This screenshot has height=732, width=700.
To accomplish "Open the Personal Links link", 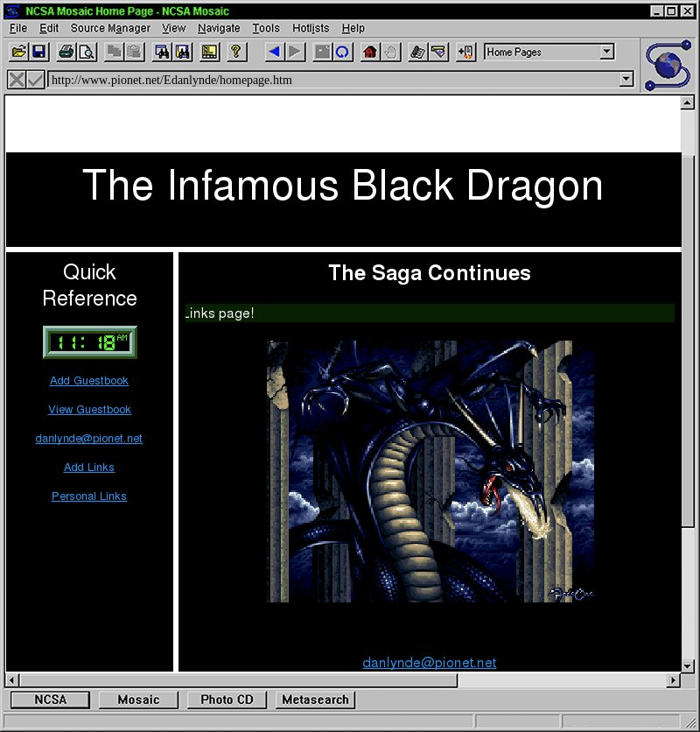I will pyautogui.click(x=89, y=496).
